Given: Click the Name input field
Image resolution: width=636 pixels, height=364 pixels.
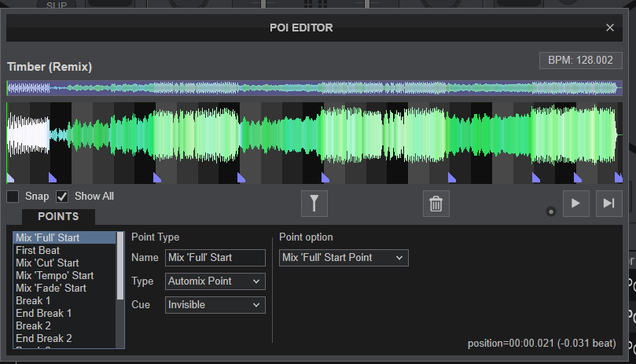Looking at the screenshot, I should [x=215, y=257].
